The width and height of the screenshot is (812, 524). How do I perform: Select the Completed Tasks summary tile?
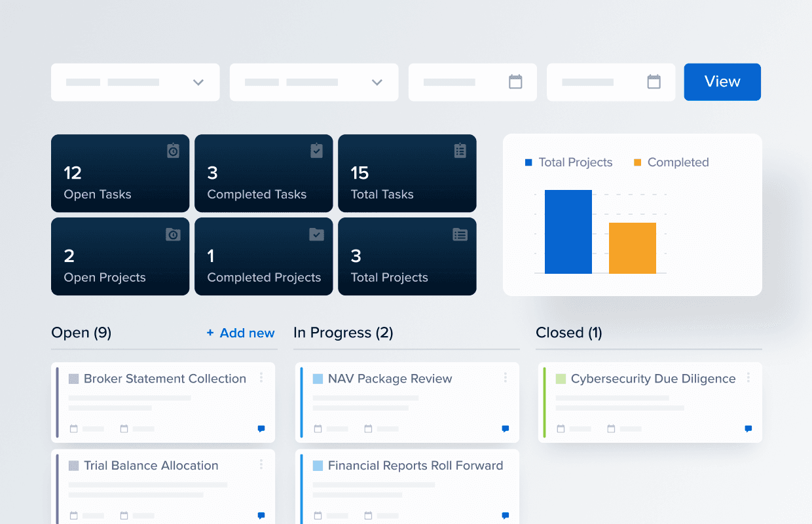(x=263, y=174)
